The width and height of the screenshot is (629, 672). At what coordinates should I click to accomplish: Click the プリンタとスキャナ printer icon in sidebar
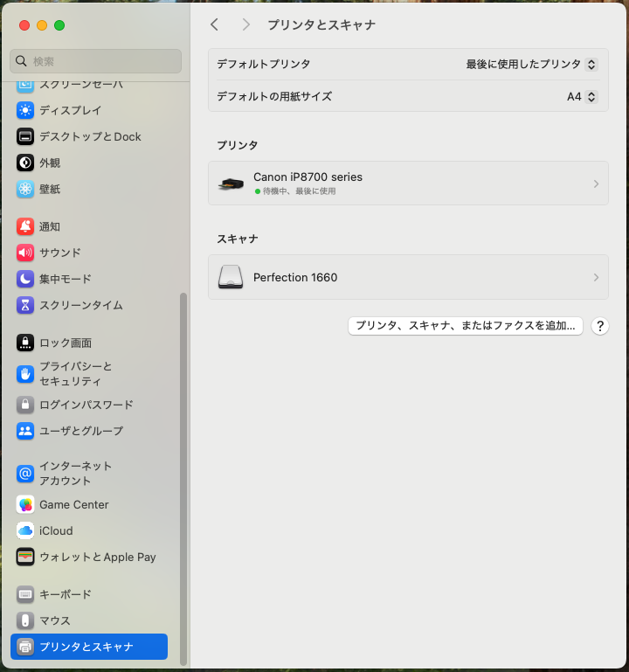tap(25, 647)
